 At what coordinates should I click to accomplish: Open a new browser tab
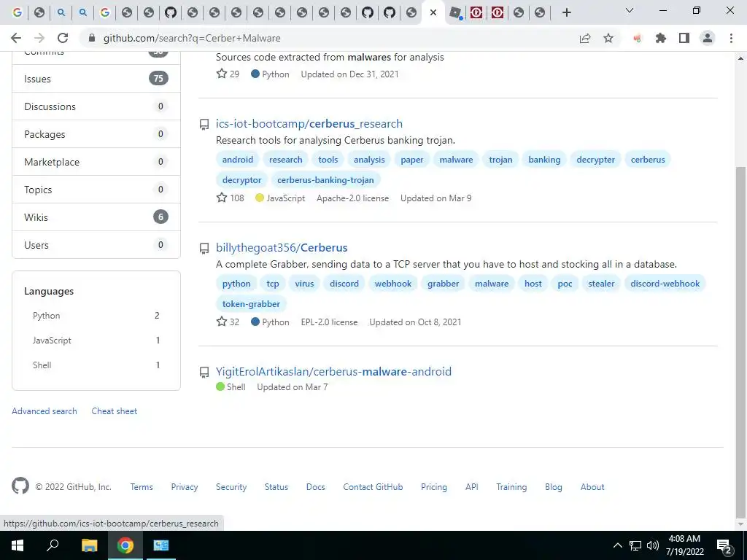point(566,12)
